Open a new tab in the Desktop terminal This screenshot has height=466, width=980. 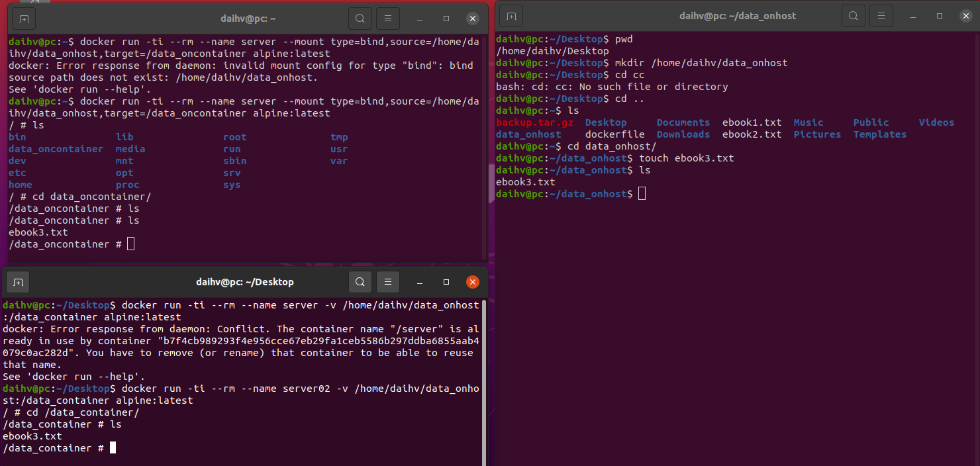coord(18,281)
